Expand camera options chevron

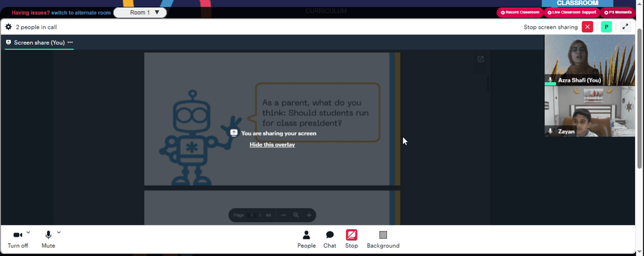28,232
